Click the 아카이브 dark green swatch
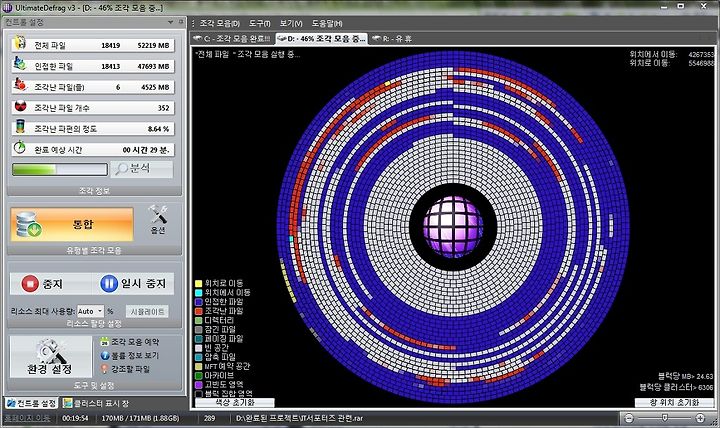The image size is (720, 428). click(x=199, y=375)
